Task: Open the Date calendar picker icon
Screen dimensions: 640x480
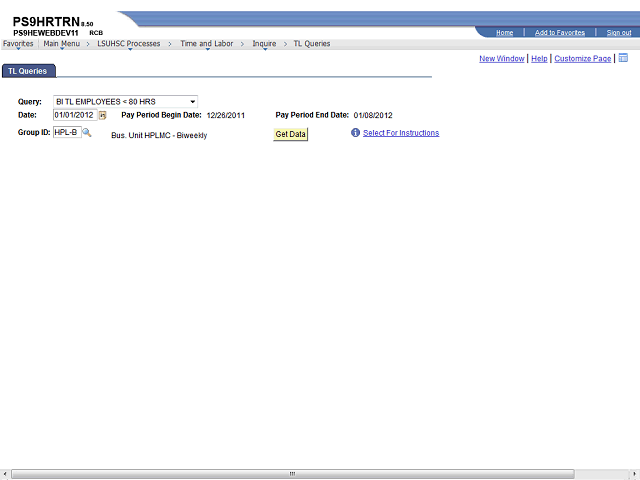Action: click(x=102, y=116)
